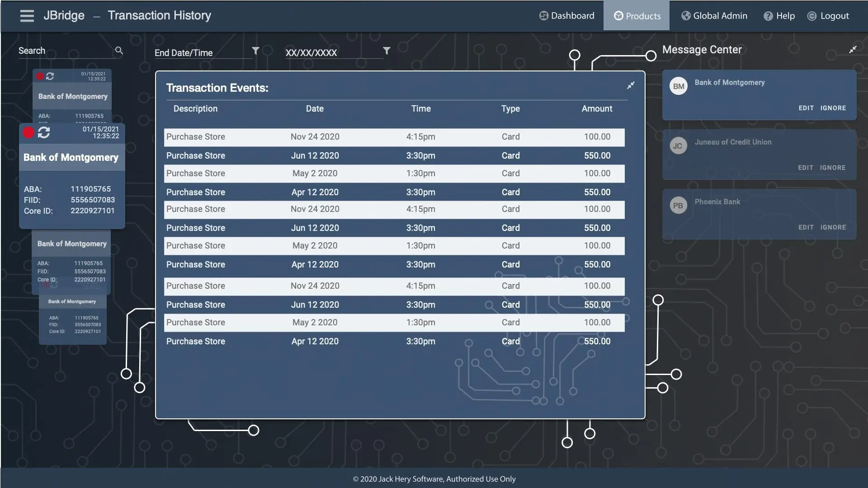Click refresh icon on top small card
The height and width of the screenshot is (488, 868).
pyautogui.click(x=50, y=76)
